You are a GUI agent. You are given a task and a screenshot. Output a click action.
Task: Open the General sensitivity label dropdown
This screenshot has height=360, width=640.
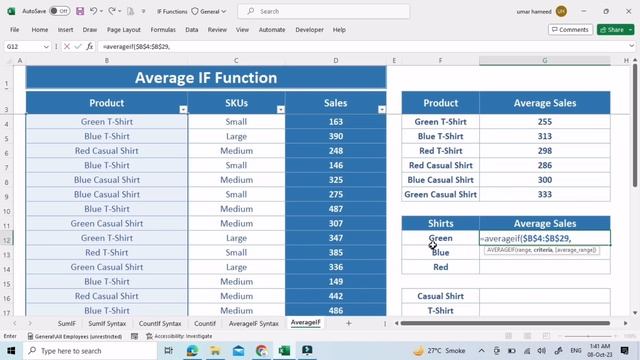click(x=209, y=11)
